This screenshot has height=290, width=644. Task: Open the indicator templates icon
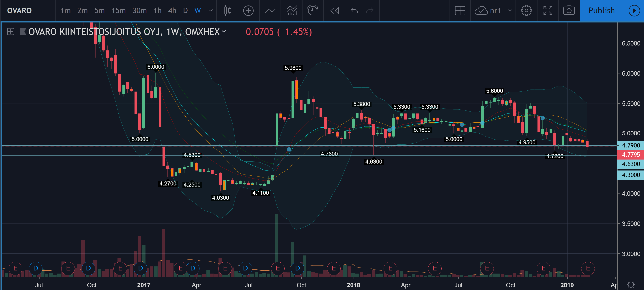[x=292, y=10]
